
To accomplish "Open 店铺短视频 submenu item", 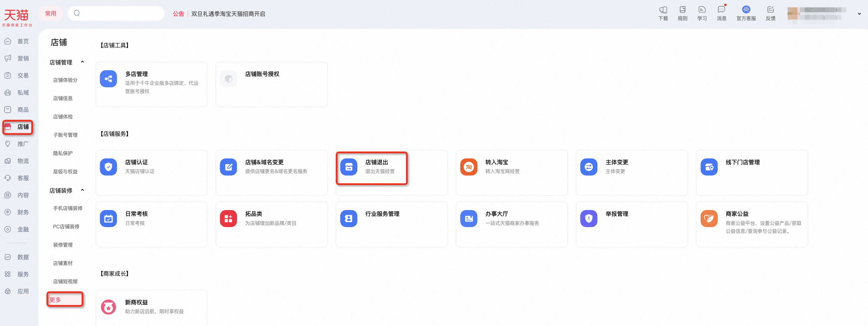I will (x=65, y=281).
